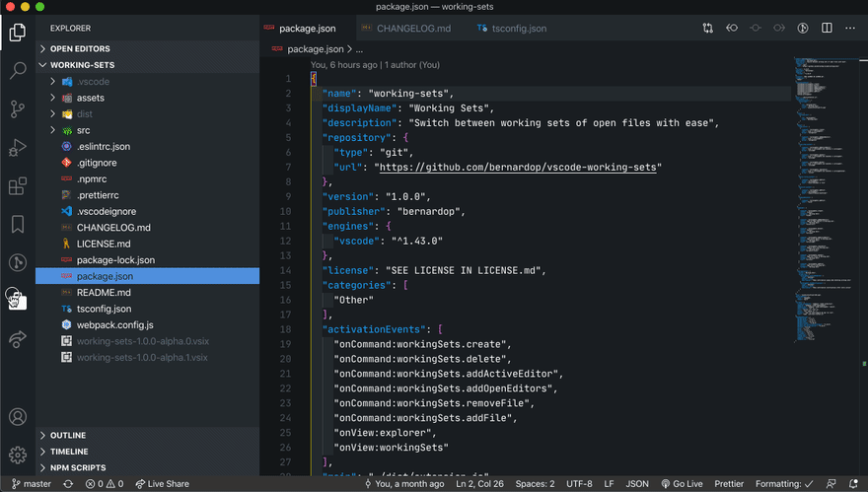Open the Run and Debug view
The image size is (868, 492).
pyautogui.click(x=17, y=148)
